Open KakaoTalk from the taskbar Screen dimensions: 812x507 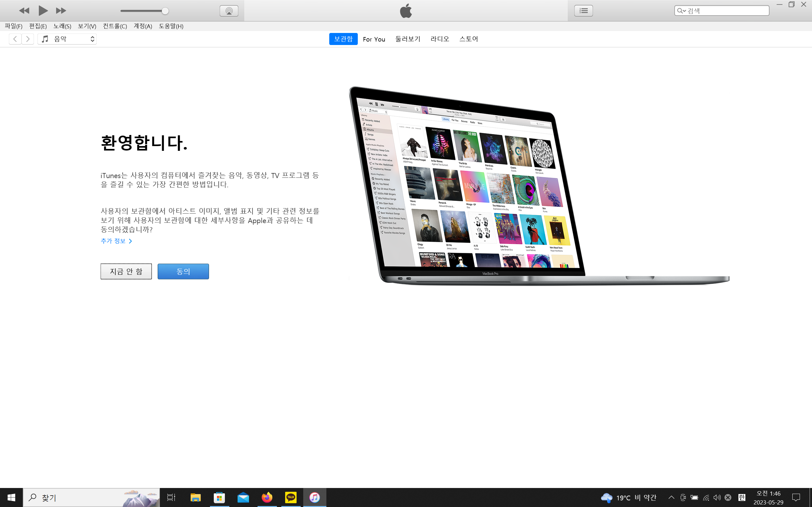pyautogui.click(x=291, y=497)
